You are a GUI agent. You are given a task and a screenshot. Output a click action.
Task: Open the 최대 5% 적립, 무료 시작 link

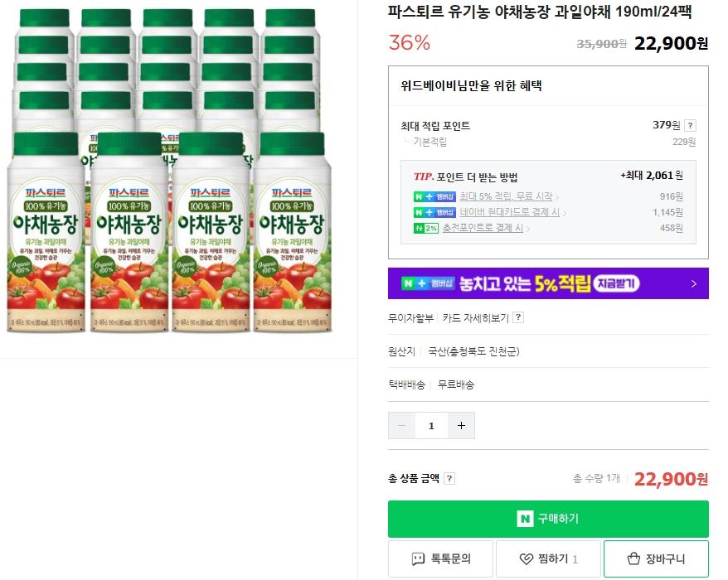[508, 196]
